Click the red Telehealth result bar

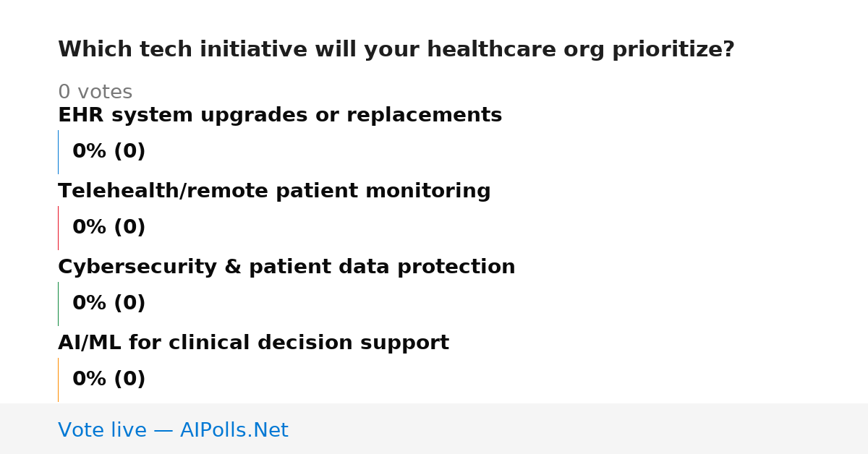click(x=59, y=228)
